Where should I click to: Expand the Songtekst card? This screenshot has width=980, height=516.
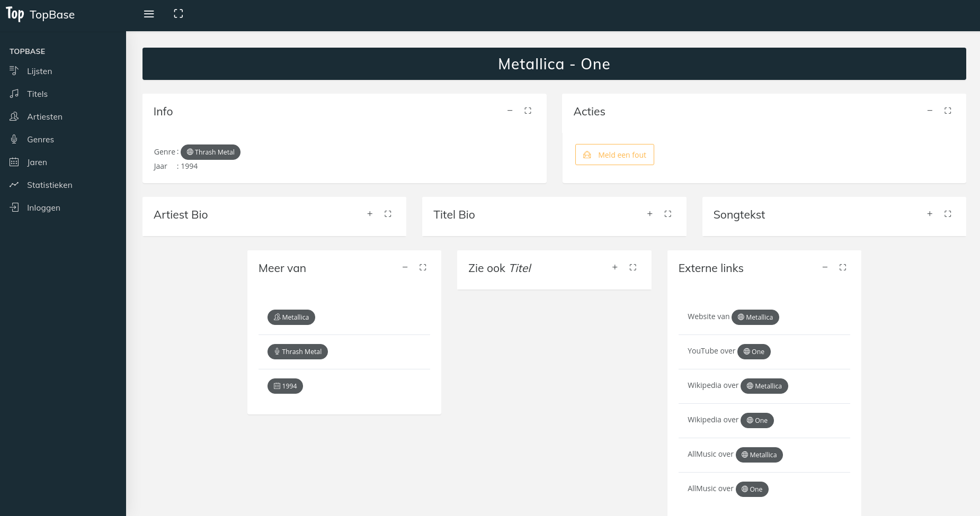coord(930,214)
